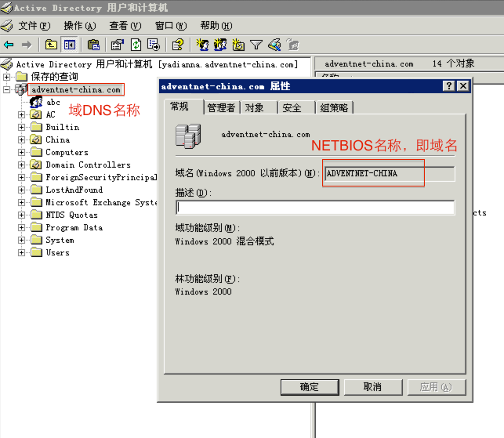
Task: Expand the Users node
Action: [21, 252]
